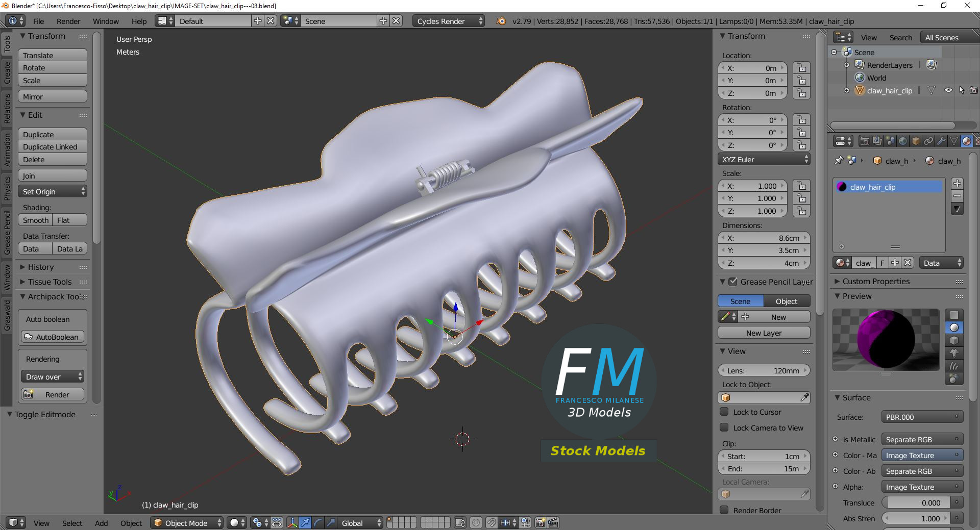Open the Cycles Render engine dropdown
The image size is (980, 530).
448,21
